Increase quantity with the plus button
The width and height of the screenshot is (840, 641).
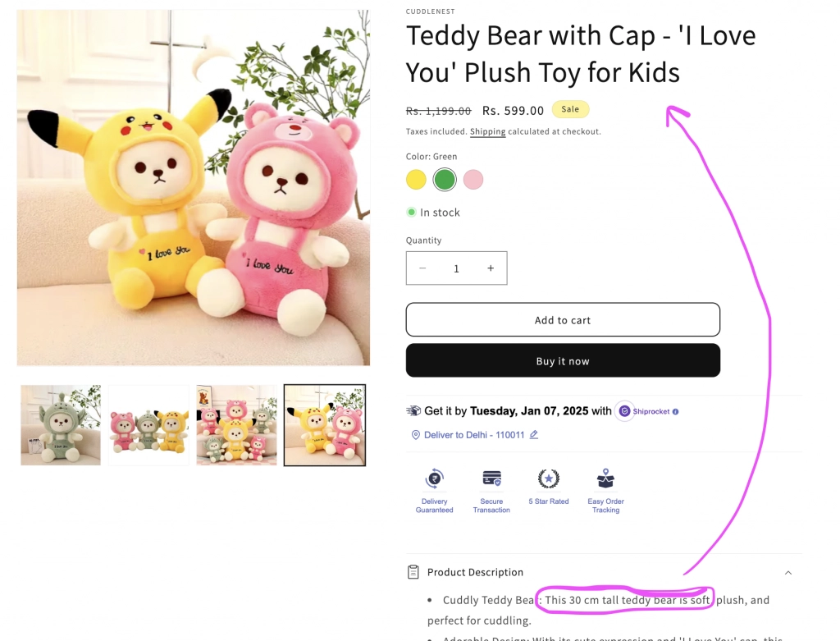pyautogui.click(x=491, y=268)
